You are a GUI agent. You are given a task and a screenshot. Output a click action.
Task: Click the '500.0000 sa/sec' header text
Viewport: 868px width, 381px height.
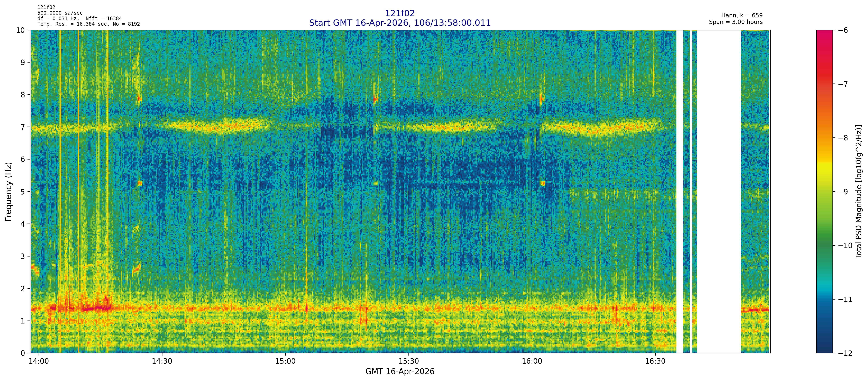[60, 13]
